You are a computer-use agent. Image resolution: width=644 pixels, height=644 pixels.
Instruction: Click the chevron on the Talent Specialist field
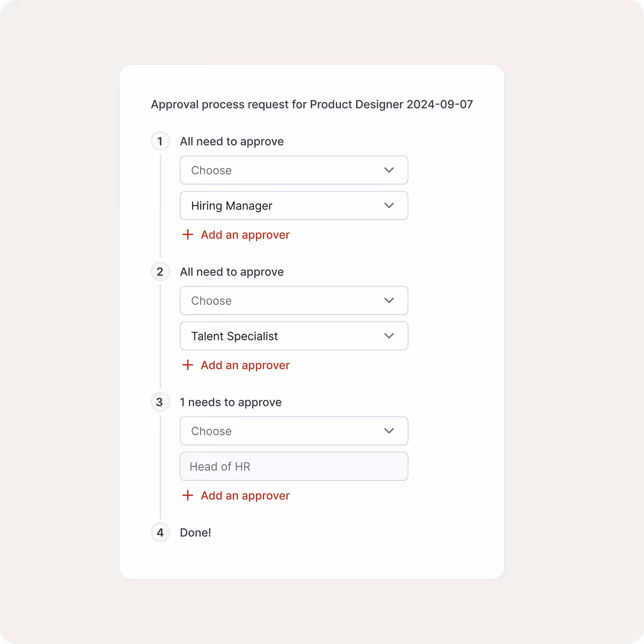[x=389, y=336]
